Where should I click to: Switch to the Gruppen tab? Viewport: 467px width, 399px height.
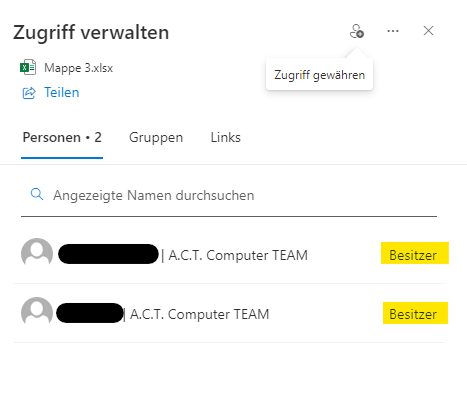pos(156,137)
